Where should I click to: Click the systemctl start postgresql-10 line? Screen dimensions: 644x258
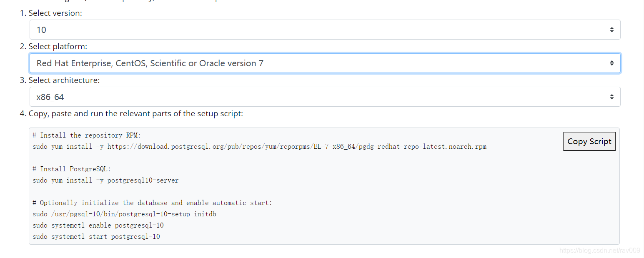click(x=96, y=237)
